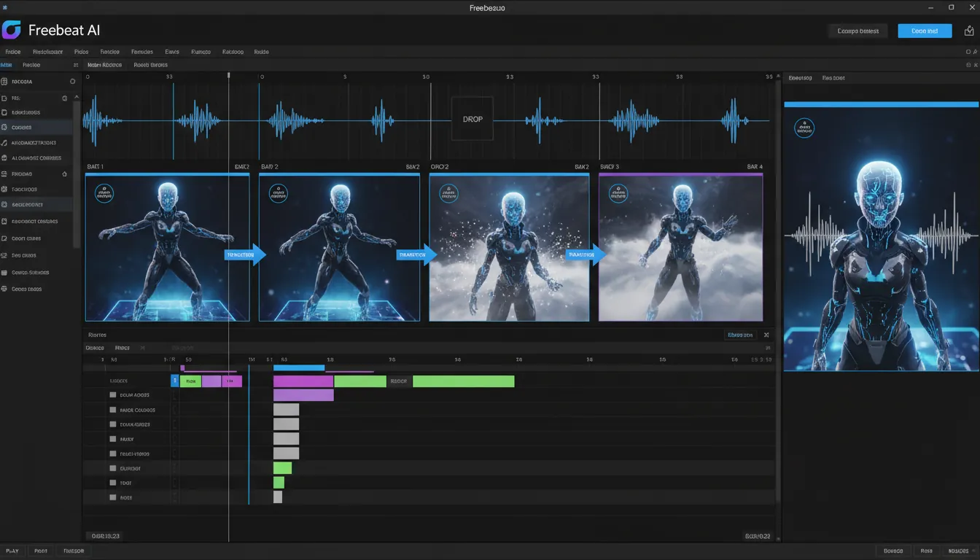Viewport: 980px width, 560px height.
Task: Toggle the checkbox on the bottom timeline track
Action: coord(112,497)
